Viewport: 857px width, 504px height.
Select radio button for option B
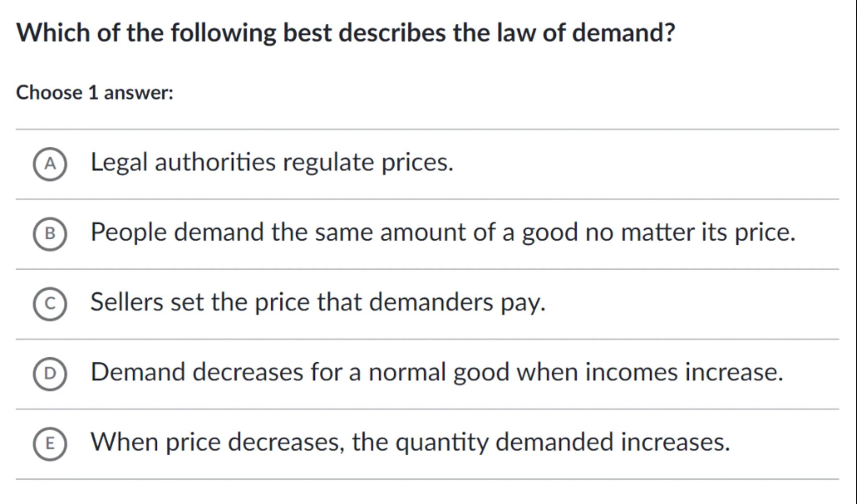coord(50,233)
